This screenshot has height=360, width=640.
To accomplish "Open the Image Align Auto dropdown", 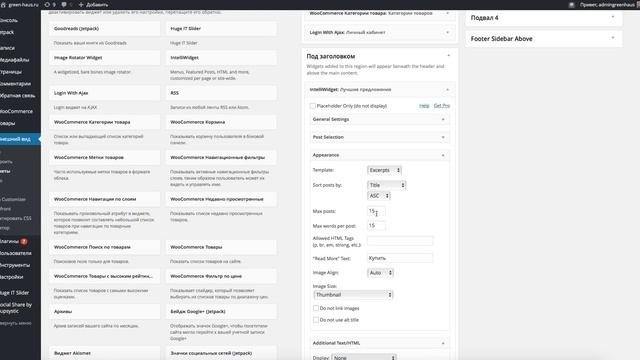I will tap(380, 272).
